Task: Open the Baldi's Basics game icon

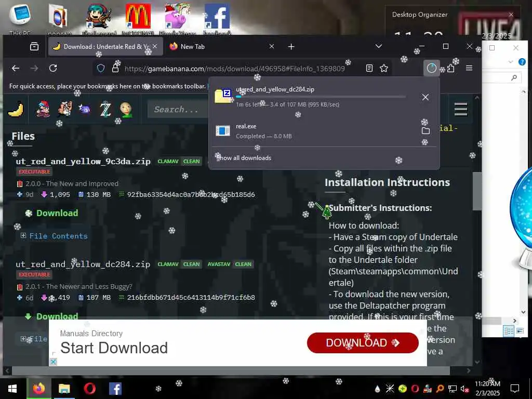Action: (x=126, y=110)
